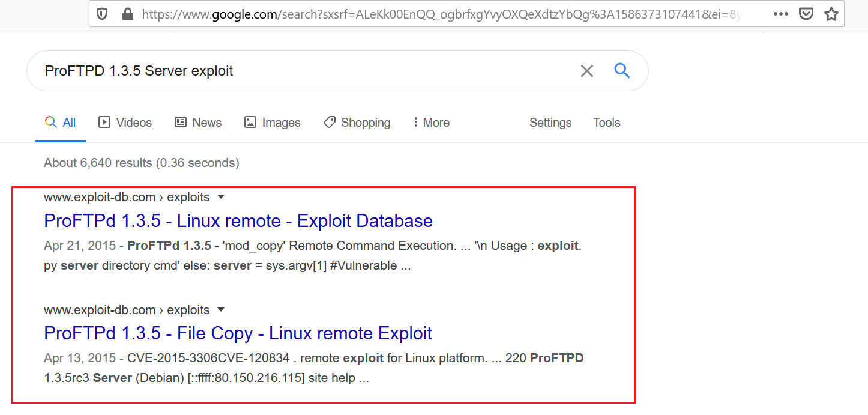Switch to the News results tab
The image size is (868, 415).
tap(198, 123)
